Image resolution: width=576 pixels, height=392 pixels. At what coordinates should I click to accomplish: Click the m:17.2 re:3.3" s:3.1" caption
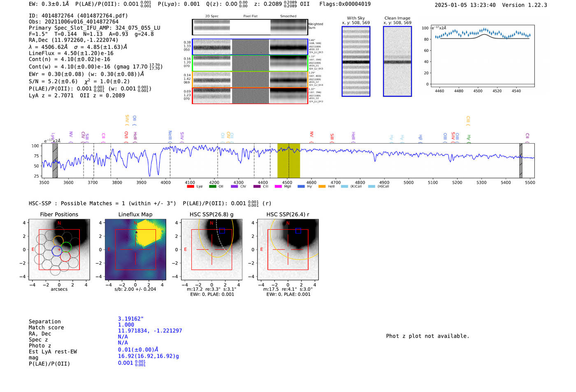pyautogui.click(x=211, y=289)
